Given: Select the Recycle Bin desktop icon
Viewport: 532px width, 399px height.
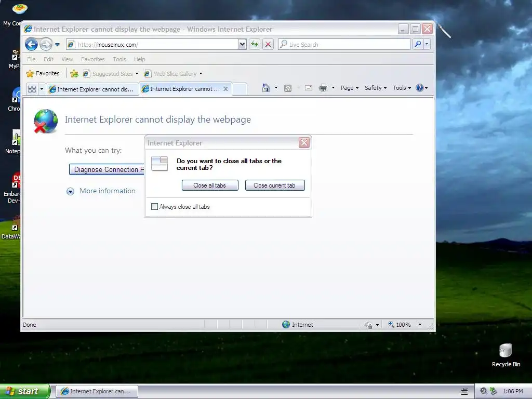Looking at the screenshot, I should coord(506,355).
